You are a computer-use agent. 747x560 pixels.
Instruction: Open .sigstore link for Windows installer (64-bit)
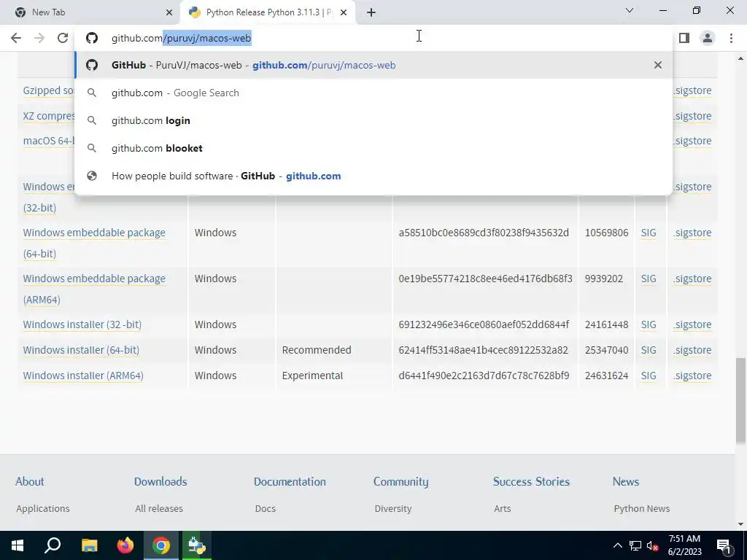(x=692, y=350)
